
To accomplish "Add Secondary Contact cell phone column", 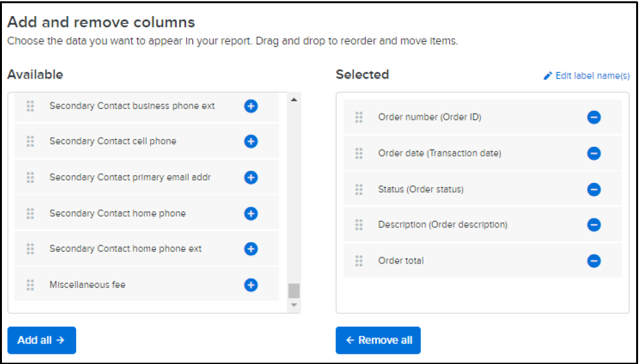I will coord(251,142).
